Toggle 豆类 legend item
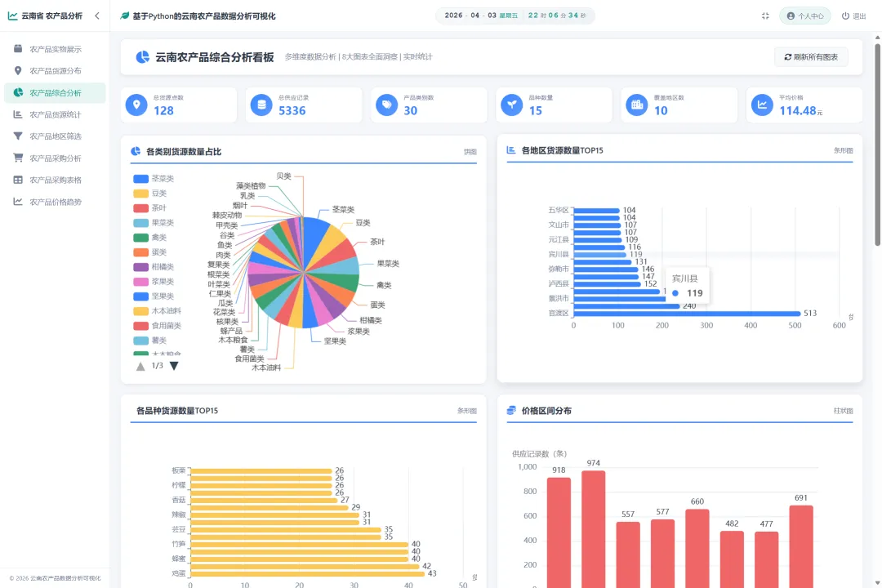 pyautogui.click(x=149, y=193)
